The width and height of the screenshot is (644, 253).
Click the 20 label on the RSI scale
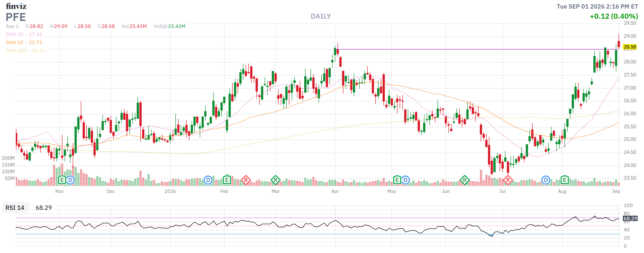626,238
